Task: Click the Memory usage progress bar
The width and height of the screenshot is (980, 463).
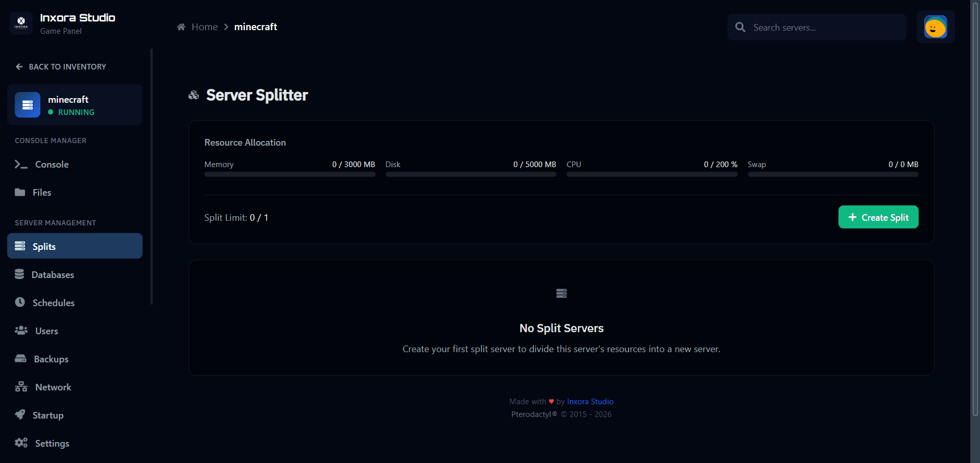Action: (x=289, y=174)
